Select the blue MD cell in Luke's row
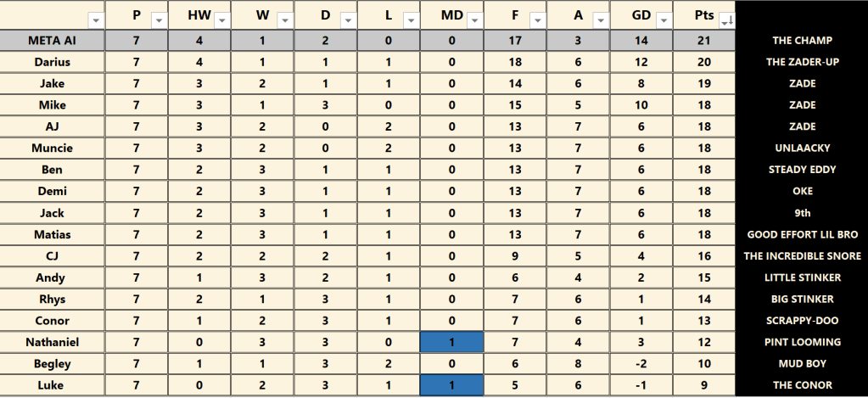 (452, 385)
